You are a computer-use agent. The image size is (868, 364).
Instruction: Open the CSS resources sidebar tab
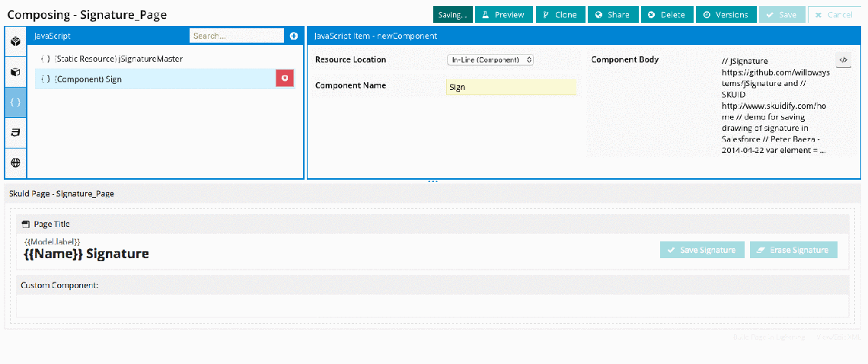pos(15,133)
